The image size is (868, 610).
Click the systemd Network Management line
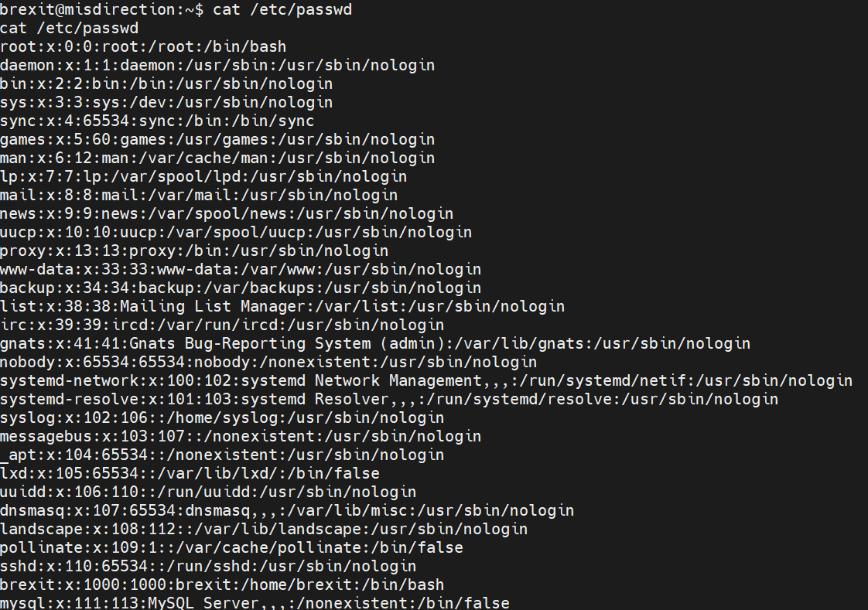pos(426,380)
